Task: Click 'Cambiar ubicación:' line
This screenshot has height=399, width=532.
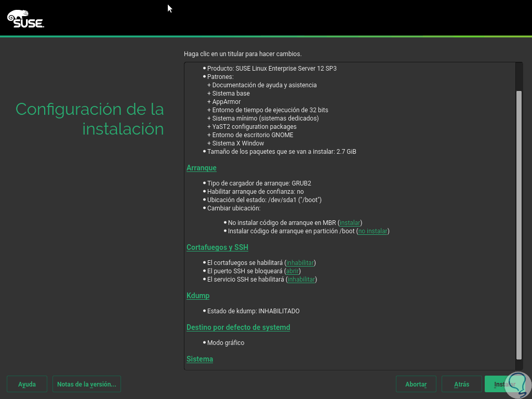Action: pyautogui.click(x=234, y=208)
